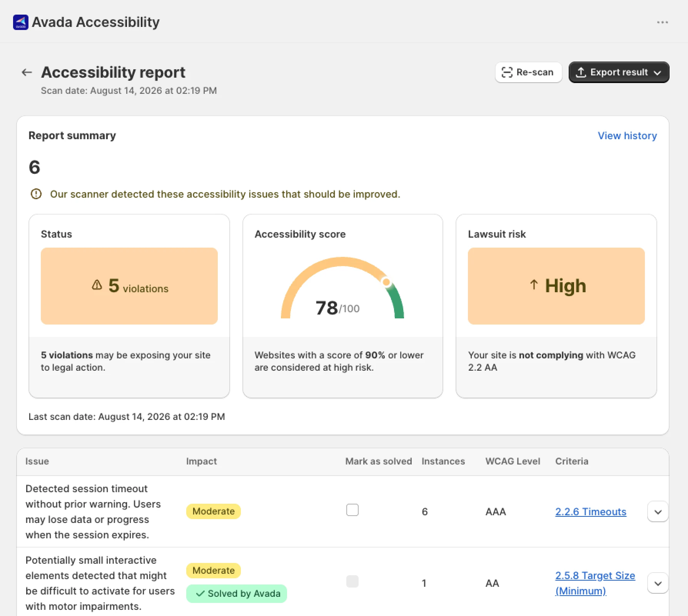Click the Issue column header
Viewport: 688px width, 616px height.
[x=37, y=461]
